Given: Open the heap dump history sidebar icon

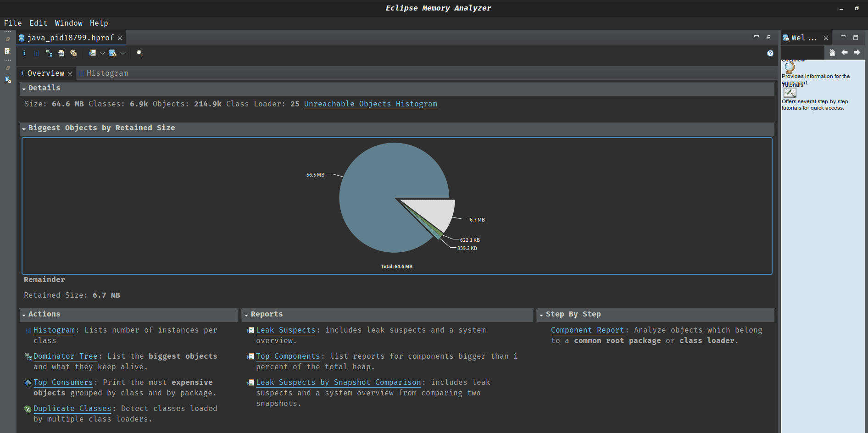Looking at the screenshot, I should [8, 80].
